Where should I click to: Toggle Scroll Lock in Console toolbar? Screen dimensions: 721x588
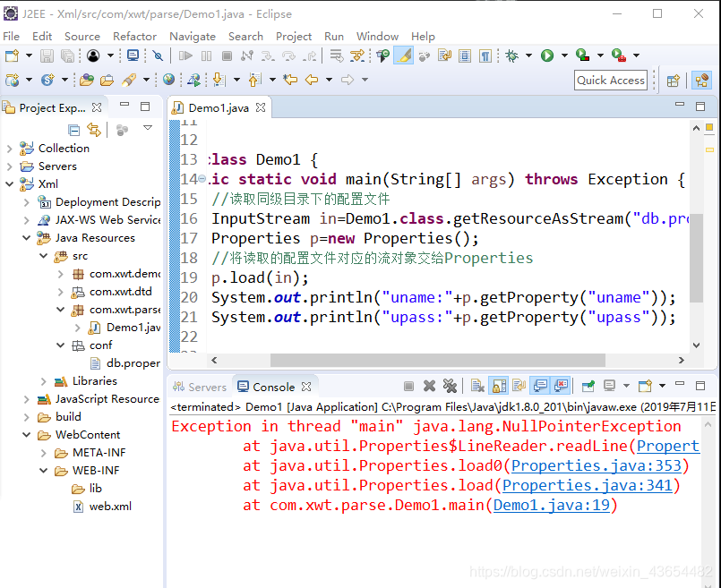click(500, 386)
